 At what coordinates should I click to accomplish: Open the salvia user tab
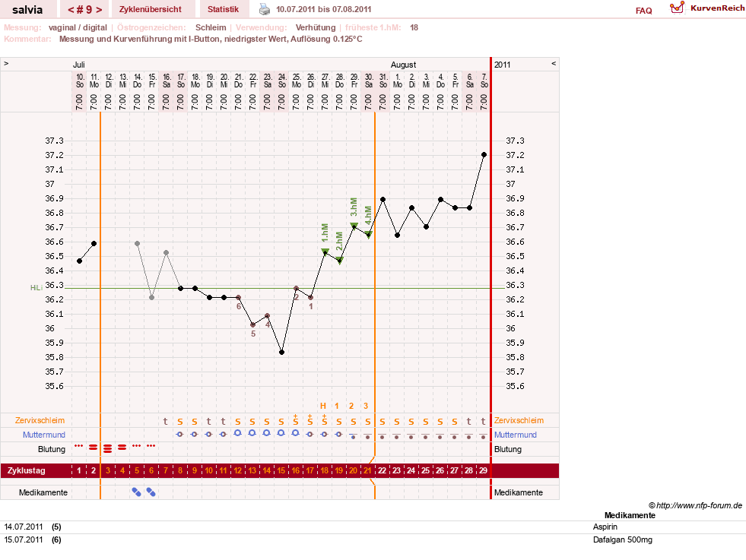[27, 9]
